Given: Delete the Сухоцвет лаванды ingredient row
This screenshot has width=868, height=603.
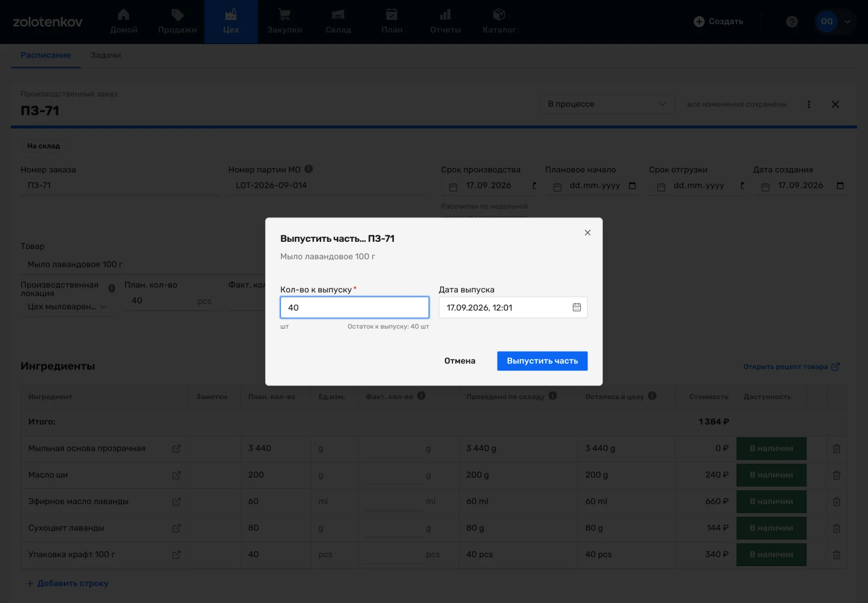Looking at the screenshot, I should [837, 528].
